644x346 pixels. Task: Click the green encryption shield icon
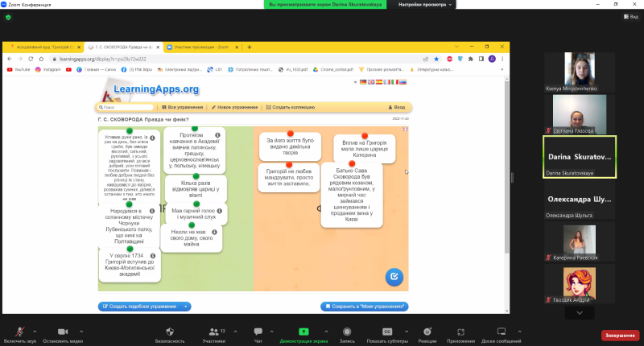tap(8, 17)
